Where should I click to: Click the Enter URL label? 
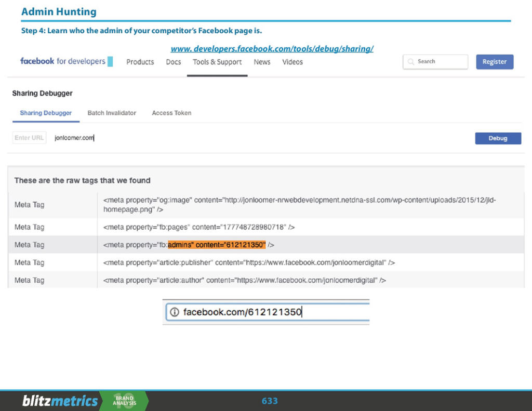tap(29, 138)
